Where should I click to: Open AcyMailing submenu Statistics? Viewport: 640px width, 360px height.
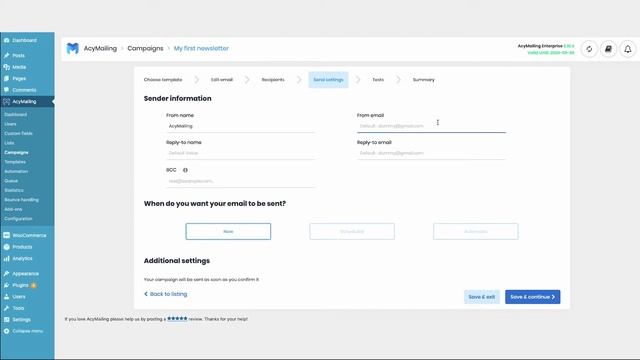pos(14,190)
